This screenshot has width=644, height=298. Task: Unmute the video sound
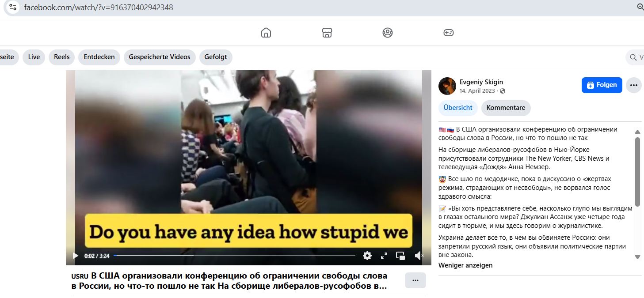(x=418, y=256)
